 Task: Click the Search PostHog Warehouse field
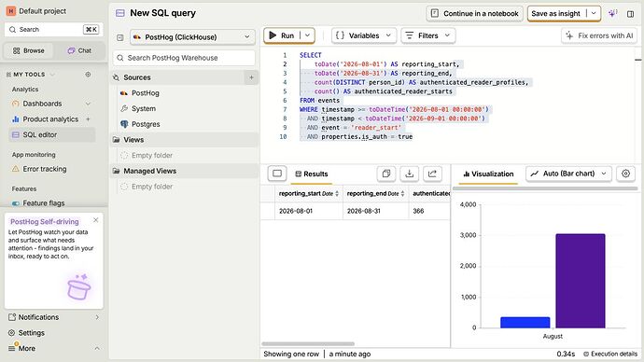pos(184,58)
